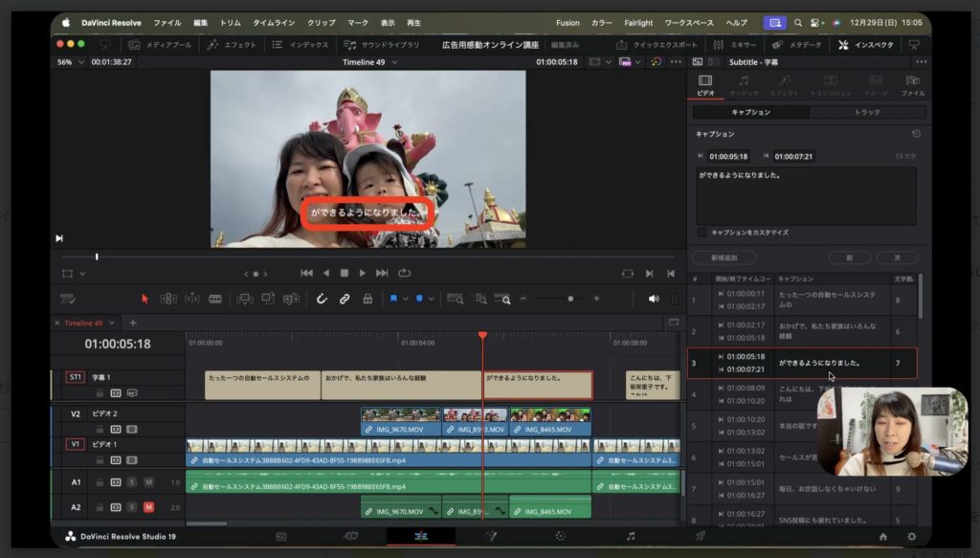
Task: Adjust the timeline zoom slider handle
Action: 570,299
